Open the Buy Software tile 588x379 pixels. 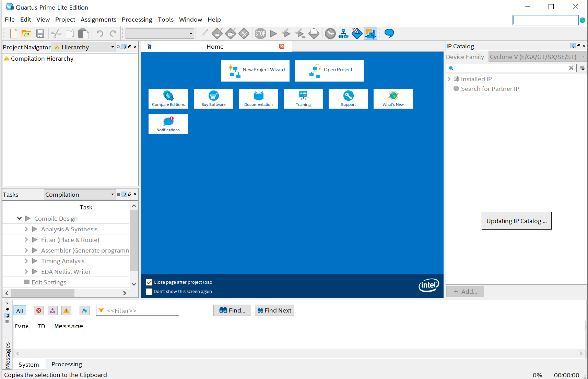213,99
